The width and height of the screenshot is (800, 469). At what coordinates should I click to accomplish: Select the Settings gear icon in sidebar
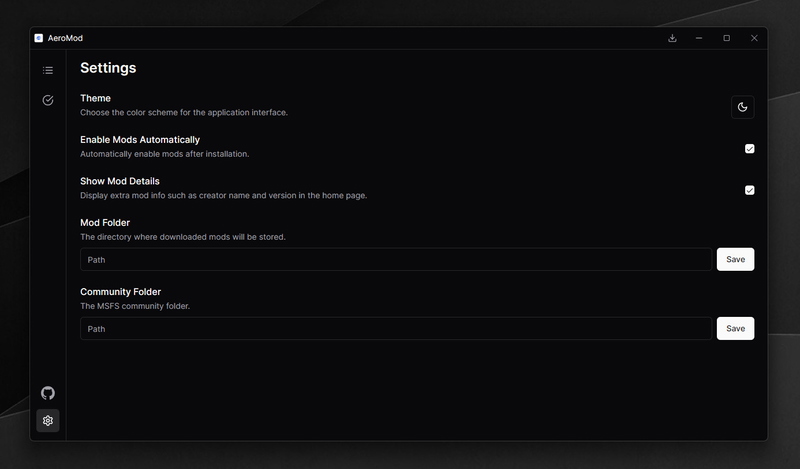48,421
